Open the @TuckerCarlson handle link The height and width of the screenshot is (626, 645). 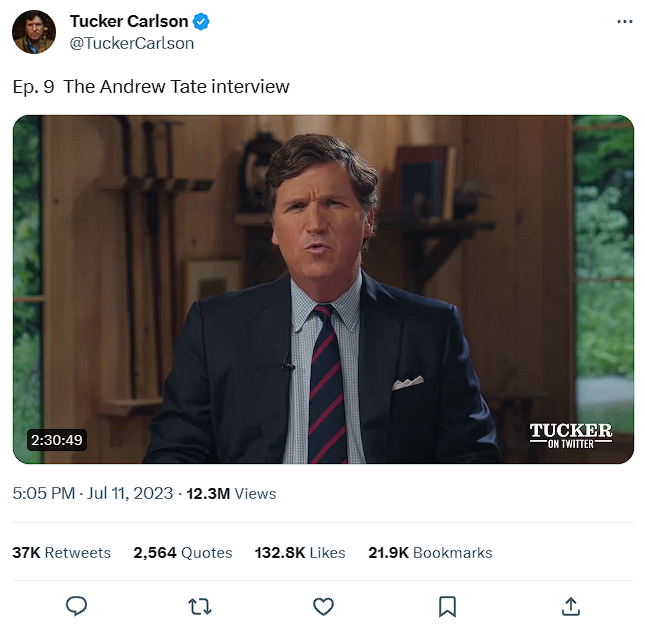click(132, 43)
